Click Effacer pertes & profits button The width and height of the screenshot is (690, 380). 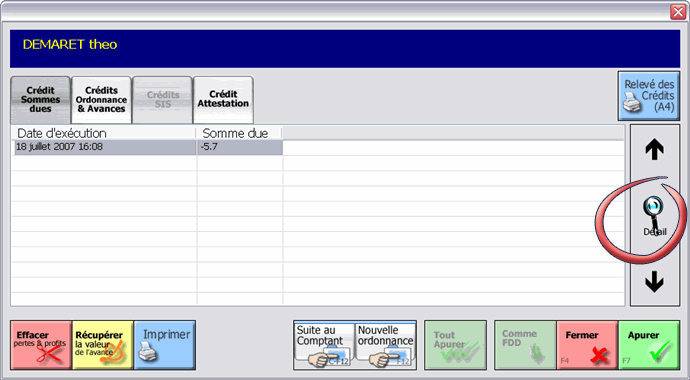41,345
